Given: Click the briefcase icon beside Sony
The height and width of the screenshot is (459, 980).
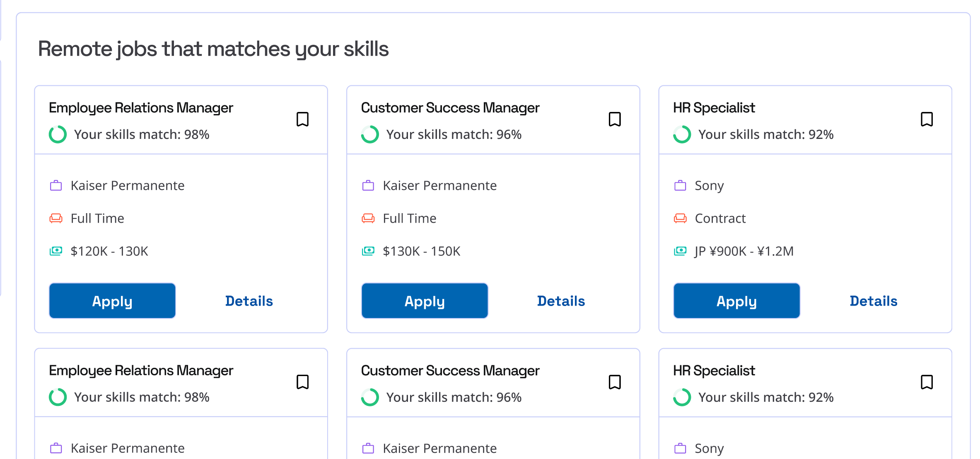Looking at the screenshot, I should click(680, 185).
